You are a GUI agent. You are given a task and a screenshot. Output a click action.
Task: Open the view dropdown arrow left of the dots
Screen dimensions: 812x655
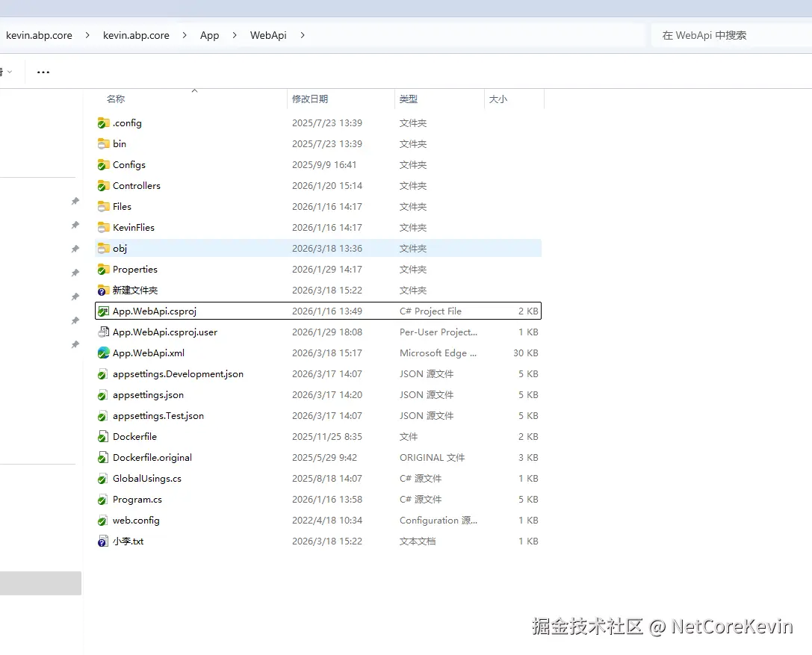tap(9, 72)
